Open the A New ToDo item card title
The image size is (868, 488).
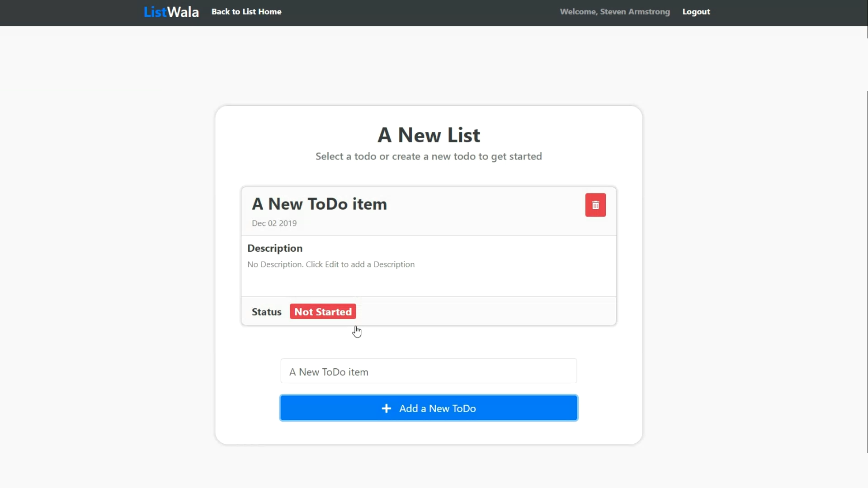(x=319, y=204)
